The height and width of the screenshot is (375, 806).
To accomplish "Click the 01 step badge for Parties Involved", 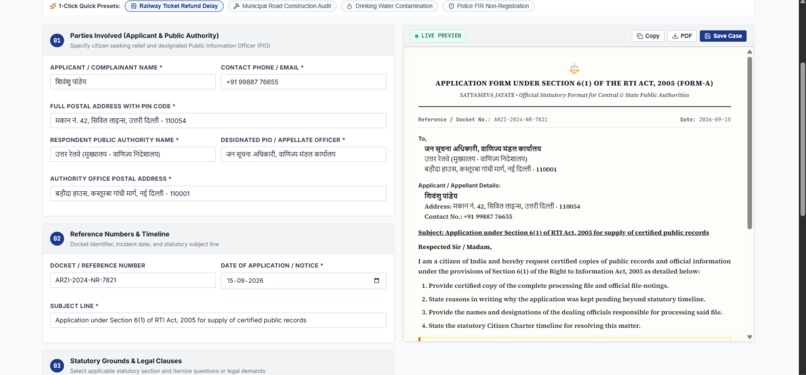I will 57,40.
